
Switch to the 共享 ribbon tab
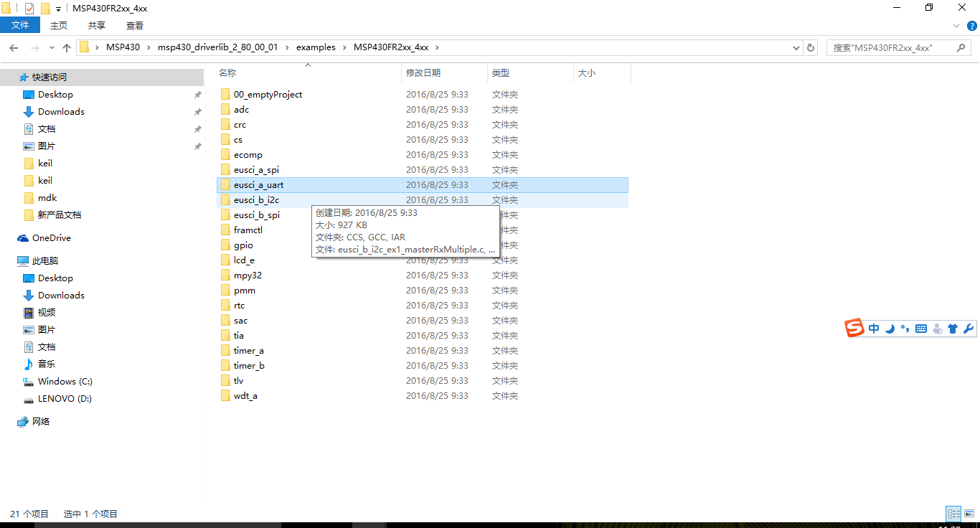(x=97, y=25)
